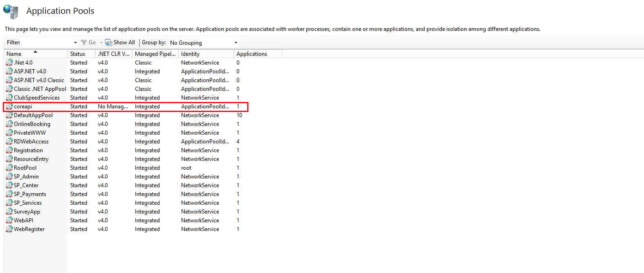Click the Classic .NET AppPool icon
The width and height of the screenshot is (644, 273).
coord(9,89)
